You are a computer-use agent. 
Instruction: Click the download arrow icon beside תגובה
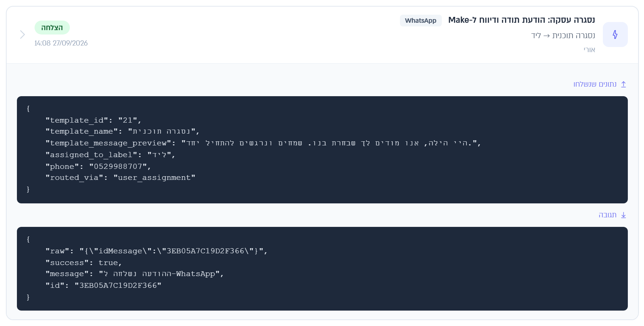[x=623, y=215]
